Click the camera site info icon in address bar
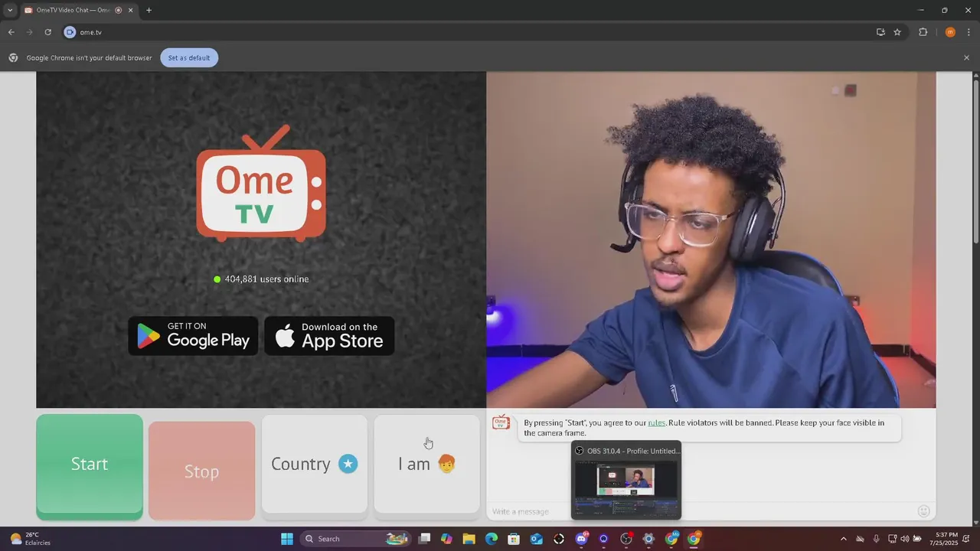The width and height of the screenshot is (980, 551). click(70, 32)
